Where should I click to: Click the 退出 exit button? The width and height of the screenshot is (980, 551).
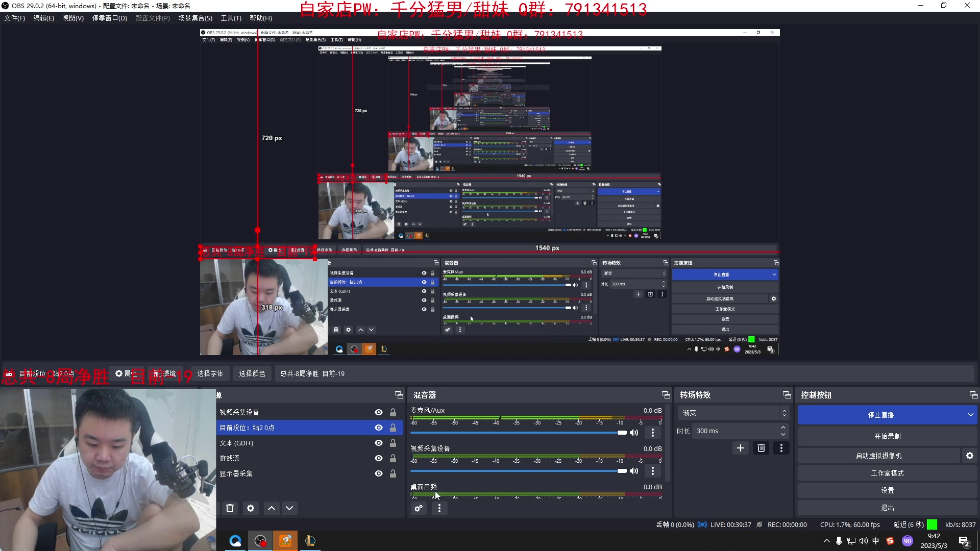click(x=888, y=508)
